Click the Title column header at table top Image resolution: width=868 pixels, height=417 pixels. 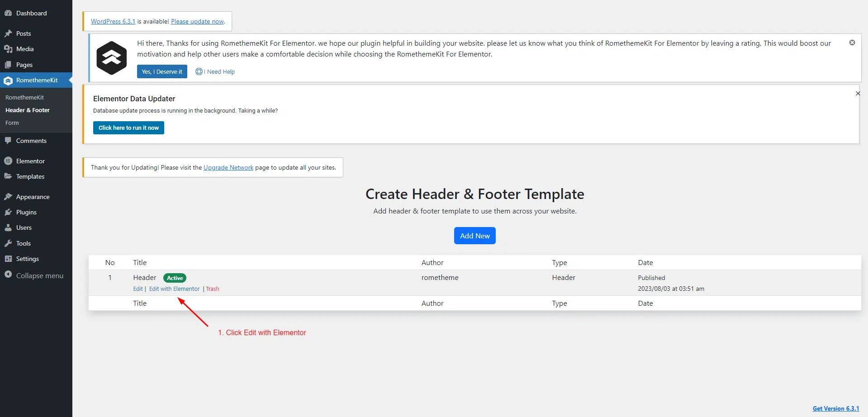(140, 262)
